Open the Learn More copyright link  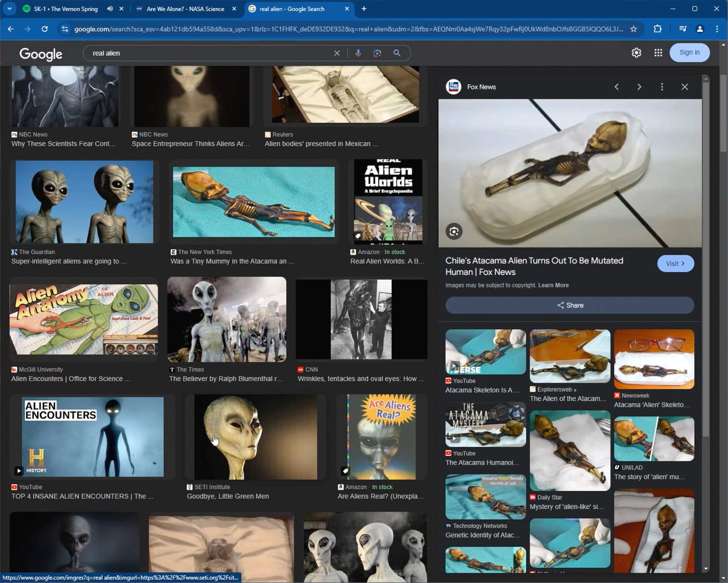(x=553, y=285)
